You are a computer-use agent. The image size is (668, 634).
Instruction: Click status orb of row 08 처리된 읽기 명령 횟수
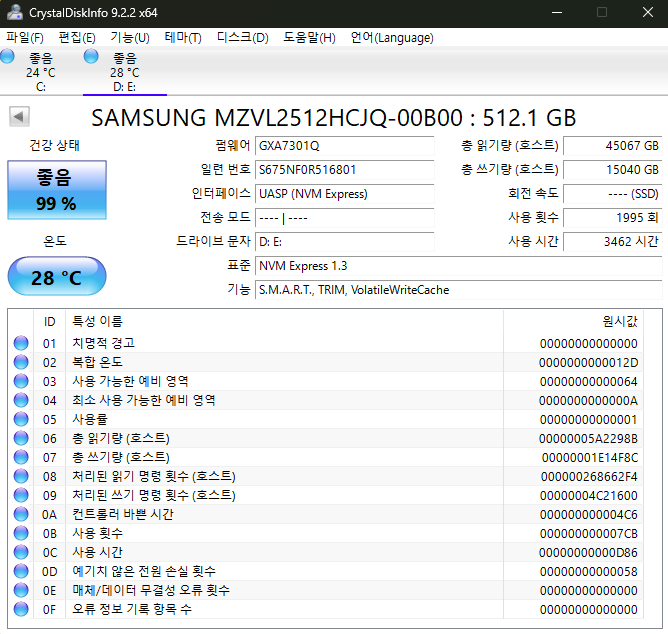point(21,476)
